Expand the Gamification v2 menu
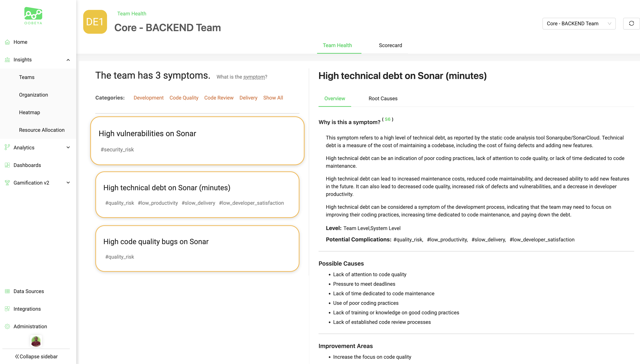 point(68,183)
